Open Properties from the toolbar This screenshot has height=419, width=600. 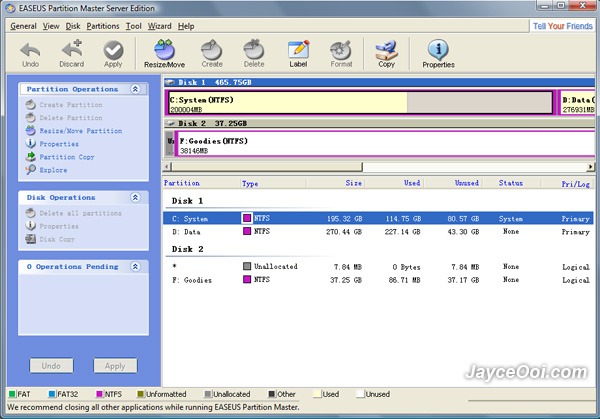(439, 54)
